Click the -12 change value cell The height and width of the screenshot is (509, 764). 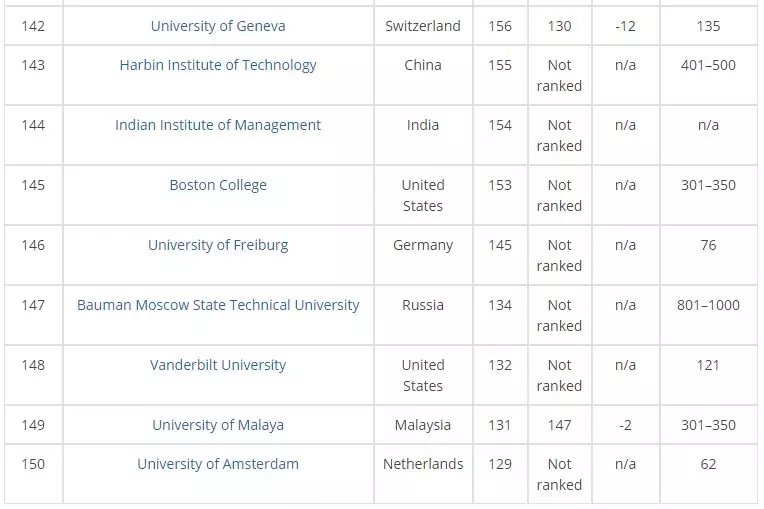pos(625,26)
